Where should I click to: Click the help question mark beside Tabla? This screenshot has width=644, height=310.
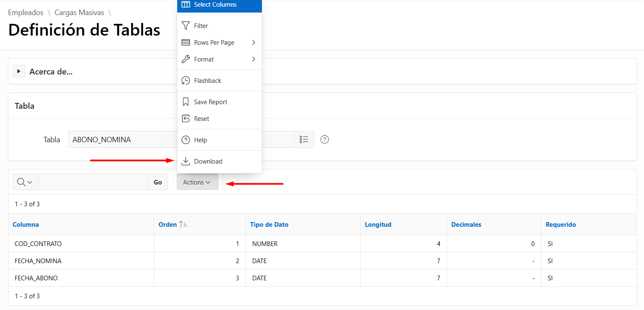point(324,139)
